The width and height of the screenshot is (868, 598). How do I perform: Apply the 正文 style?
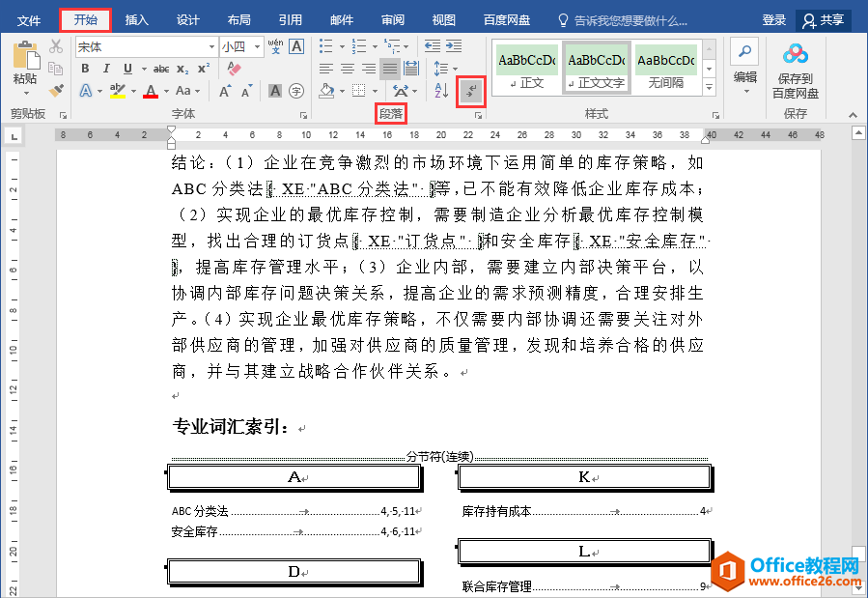(526, 69)
